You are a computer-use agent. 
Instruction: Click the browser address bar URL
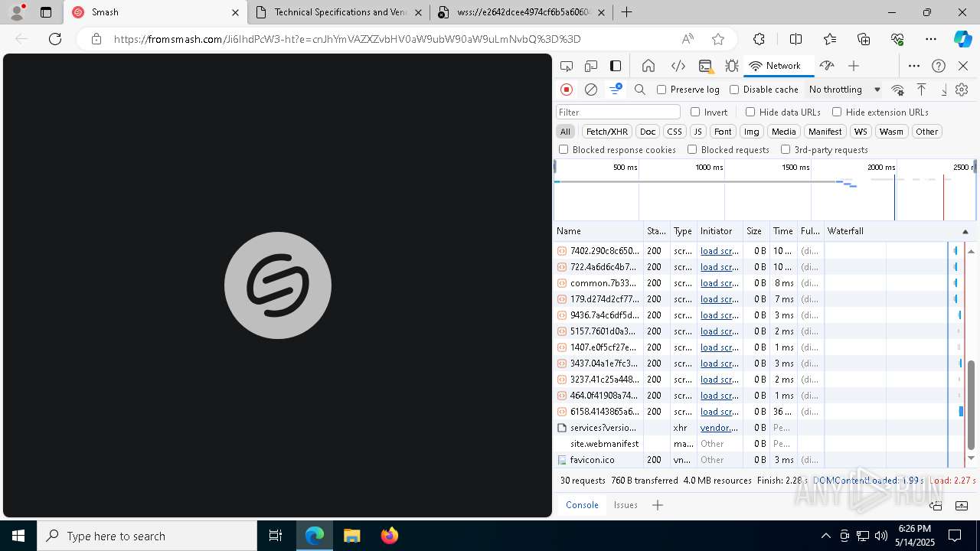(347, 39)
